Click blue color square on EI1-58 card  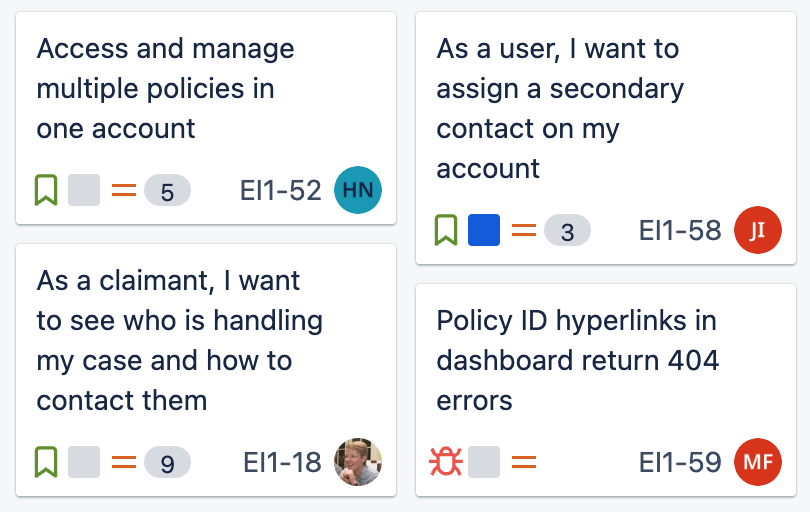tap(484, 231)
